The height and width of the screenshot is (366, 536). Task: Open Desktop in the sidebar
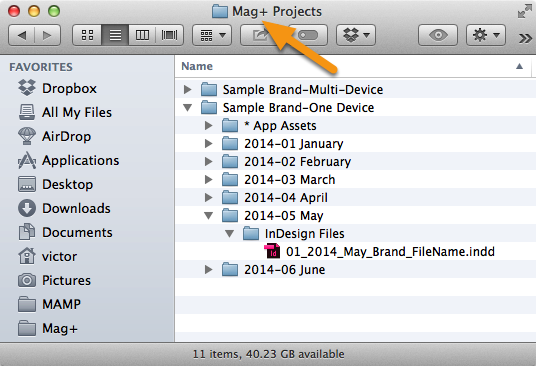click(x=55, y=184)
